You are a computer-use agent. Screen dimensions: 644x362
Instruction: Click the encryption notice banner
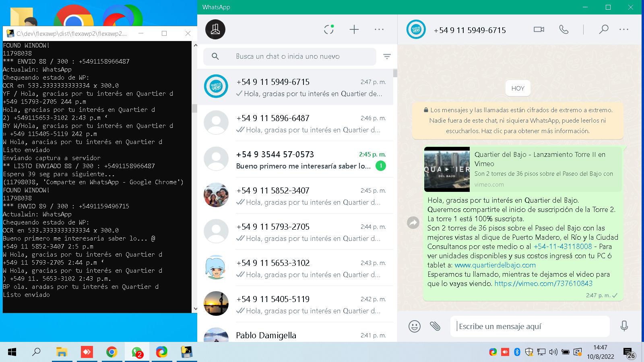518,120
